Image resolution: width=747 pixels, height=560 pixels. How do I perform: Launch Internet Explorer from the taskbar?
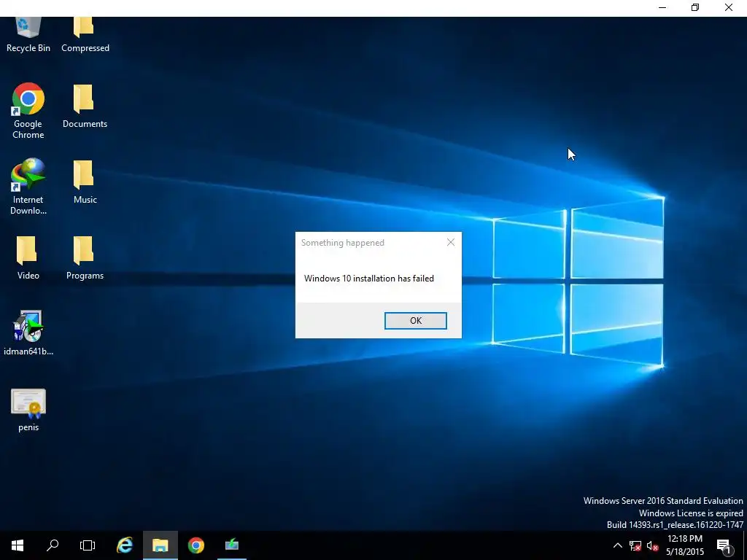[x=125, y=545]
